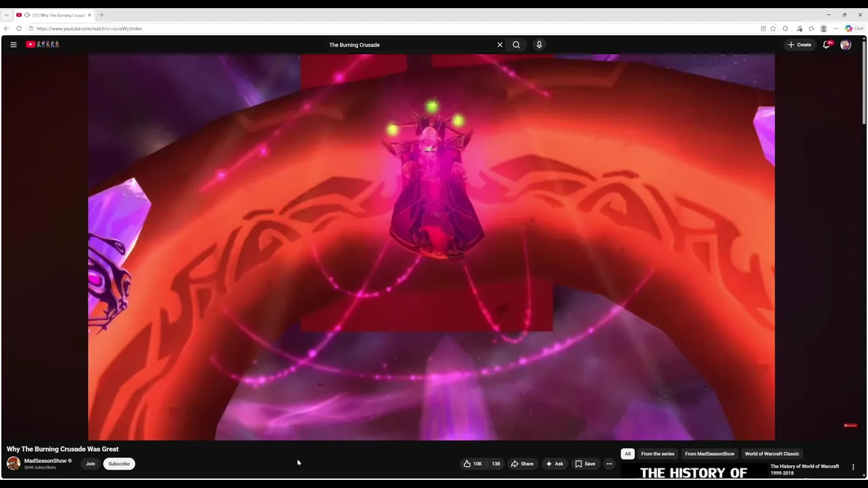
Task: Open options menu for History of Warcraft video
Action: coord(853,467)
